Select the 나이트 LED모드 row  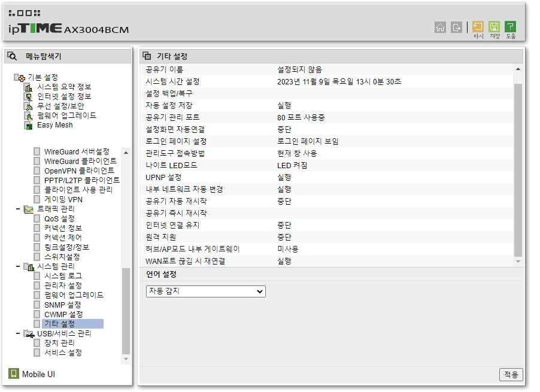326,165
